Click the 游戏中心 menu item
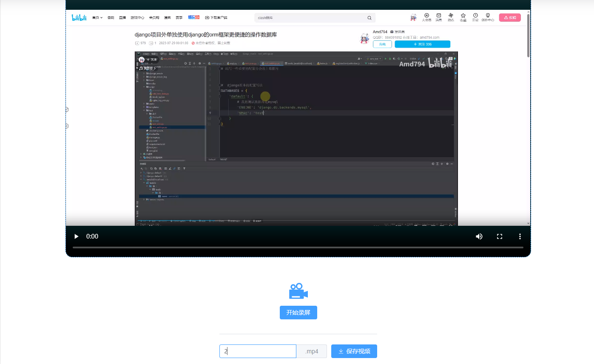Image resolution: width=594 pixels, height=364 pixels. [137, 18]
